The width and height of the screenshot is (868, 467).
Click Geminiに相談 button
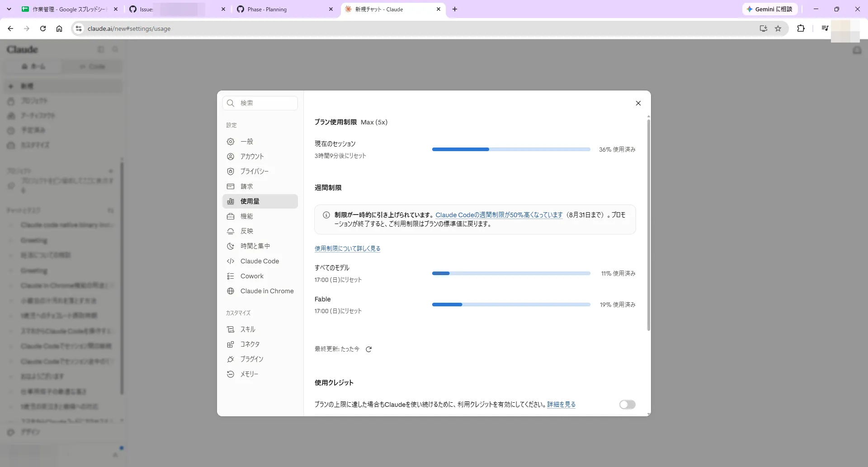(x=769, y=9)
